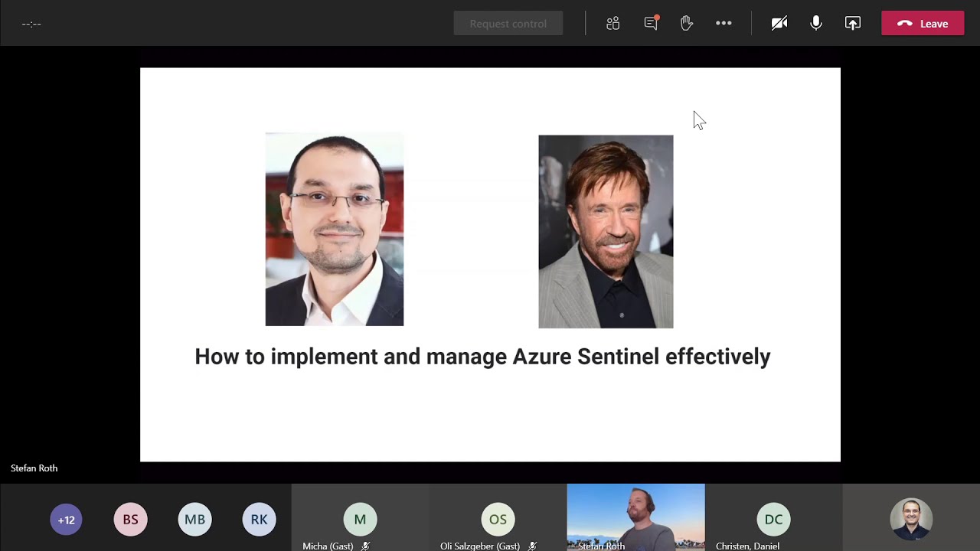Raise your hand icon
Viewport: 980px width, 551px height.
[687, 24]
